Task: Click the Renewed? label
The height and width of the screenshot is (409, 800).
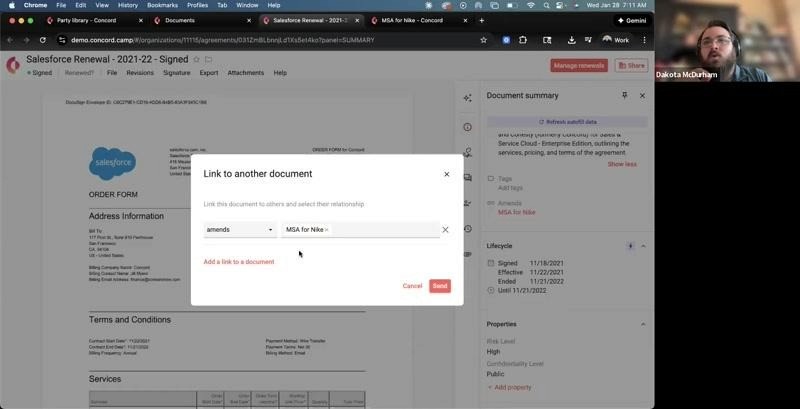Action: (x=79, y=73)
